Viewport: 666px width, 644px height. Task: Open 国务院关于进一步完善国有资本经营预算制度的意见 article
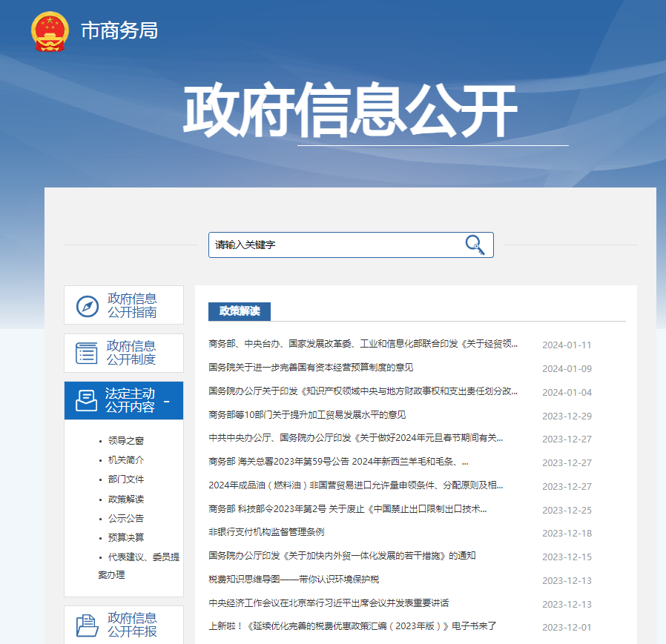click(311, 368)
